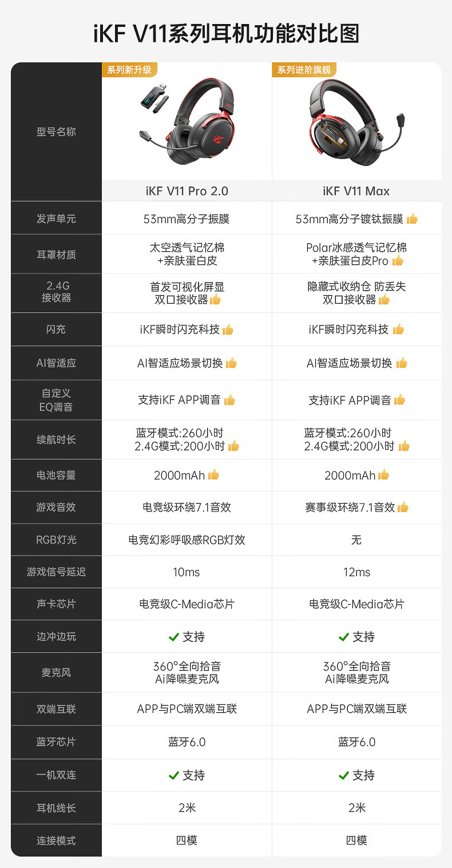
Task: Click thumbs-up icon next to 亲肤蛋白皮Pro
Action: [398, 261]
